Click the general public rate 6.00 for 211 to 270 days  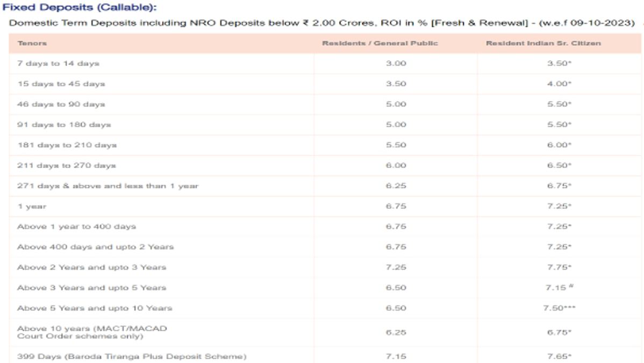click(396, 166)
